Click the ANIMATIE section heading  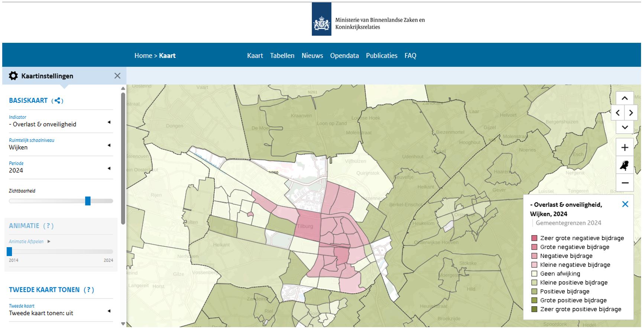click(x=24, y=226)
